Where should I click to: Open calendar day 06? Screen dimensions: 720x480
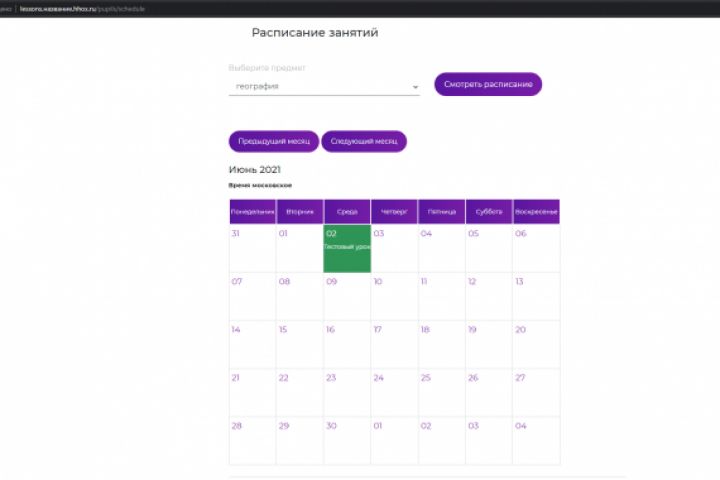pyautogui.click(x=535, y=248)
